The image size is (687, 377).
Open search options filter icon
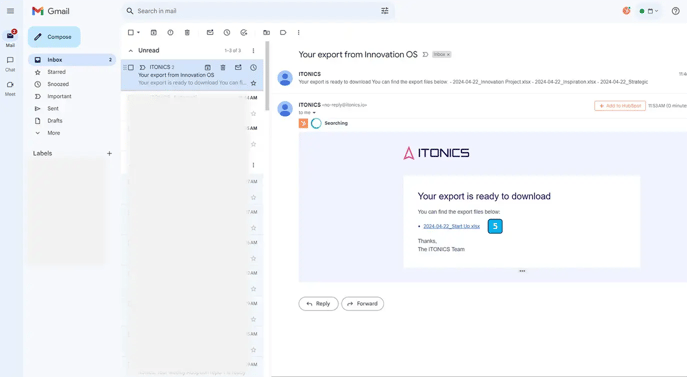pos(385,11)
